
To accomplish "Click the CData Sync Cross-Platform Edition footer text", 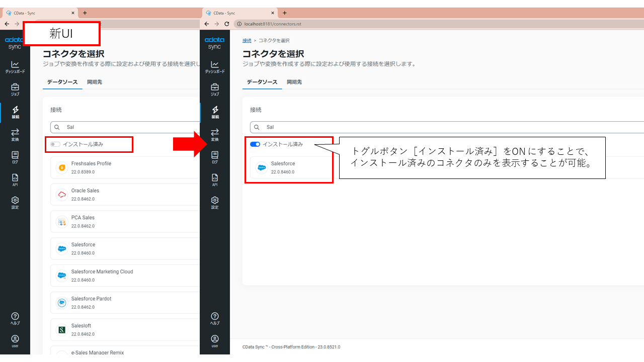I will pyautogui.click(x=291, y=347).
